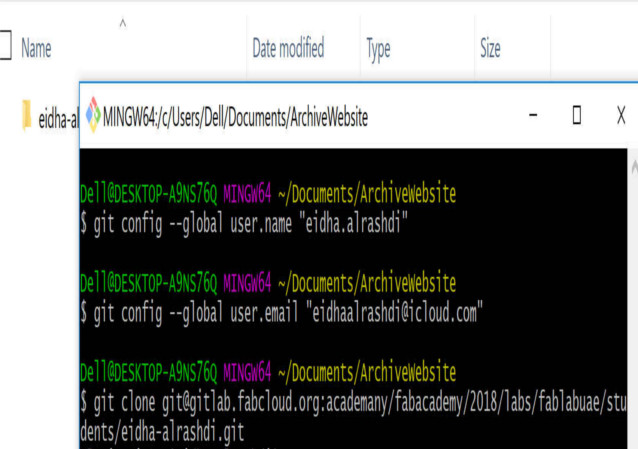The height and width of the screenshot is (449, 638).
Task: Click the git clone gitlab.fabcloud.org command line
Action: coord(353,402)
